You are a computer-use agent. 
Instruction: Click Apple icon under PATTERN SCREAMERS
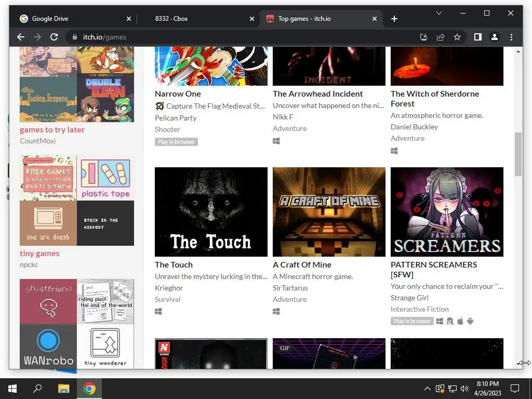point(460,321)
